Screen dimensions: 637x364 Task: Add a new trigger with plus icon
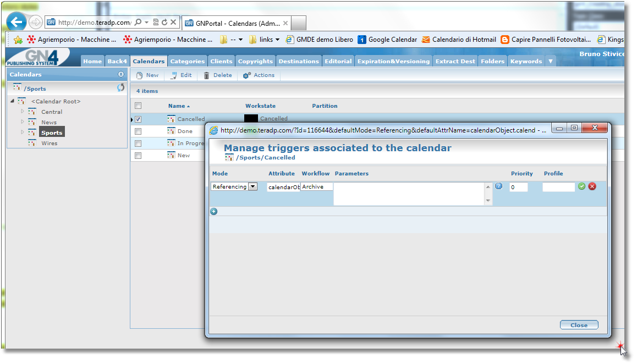213,211
